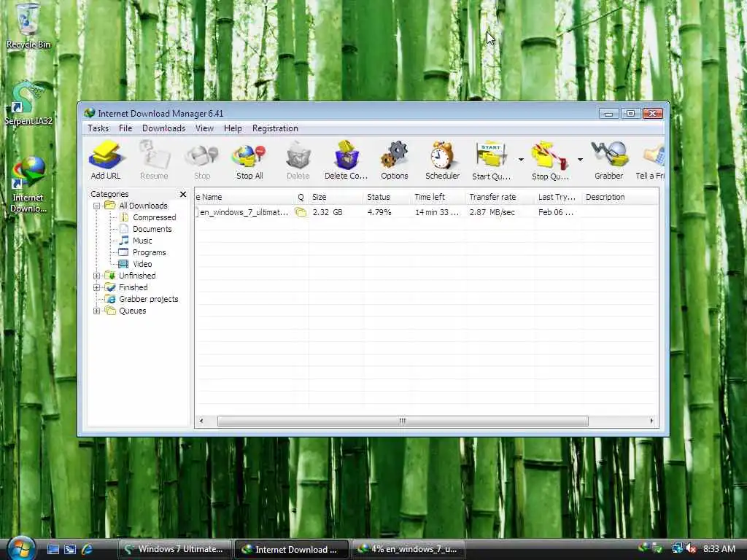This screenshot has height=560, width=747.
Task: Click the 2.87 MB/sec transfer rate
Action: [x=492, y=212]
